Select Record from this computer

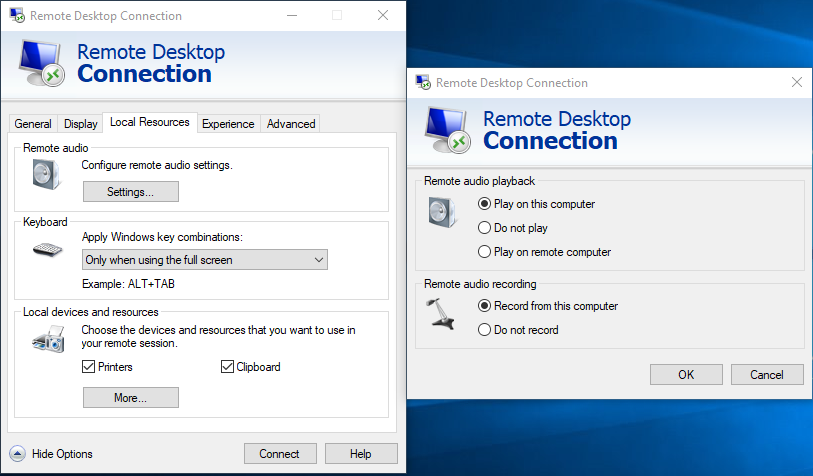(x=548, y=306)
